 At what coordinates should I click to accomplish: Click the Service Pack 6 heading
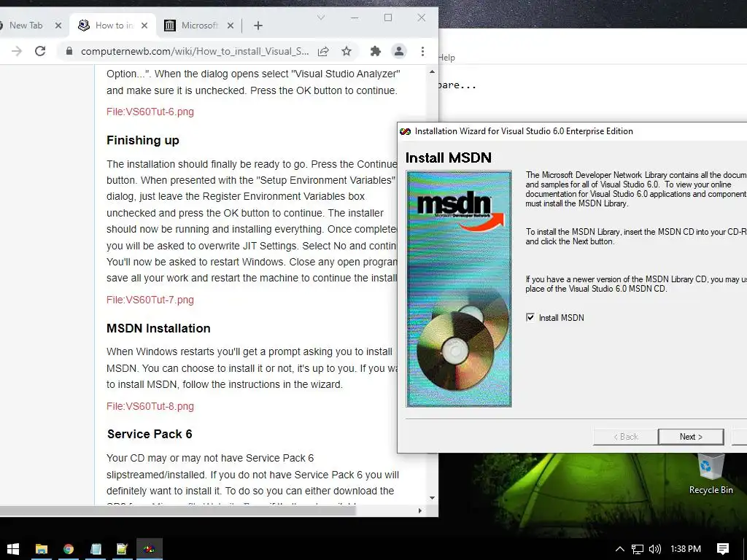[x=150, y=435]
